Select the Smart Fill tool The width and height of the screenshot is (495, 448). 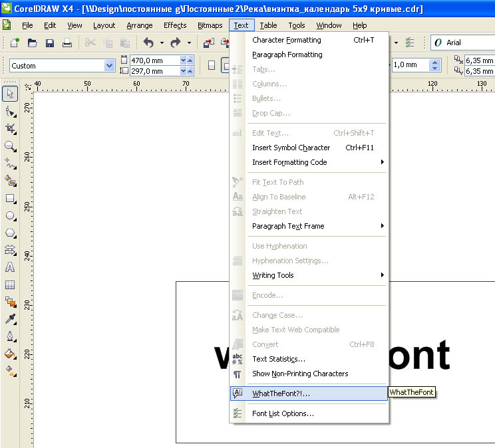tap(10, 181)
